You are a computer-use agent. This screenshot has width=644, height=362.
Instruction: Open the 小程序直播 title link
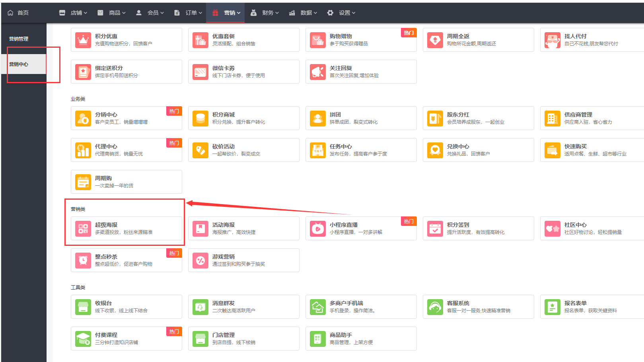(x=344, y=225)
